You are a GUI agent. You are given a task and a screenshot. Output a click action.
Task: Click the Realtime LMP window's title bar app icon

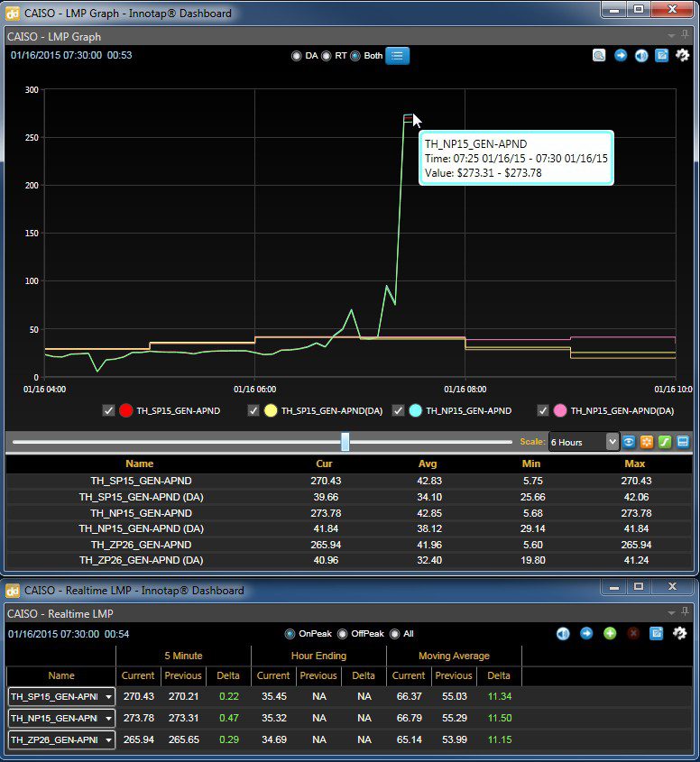[x=12, y=591]
